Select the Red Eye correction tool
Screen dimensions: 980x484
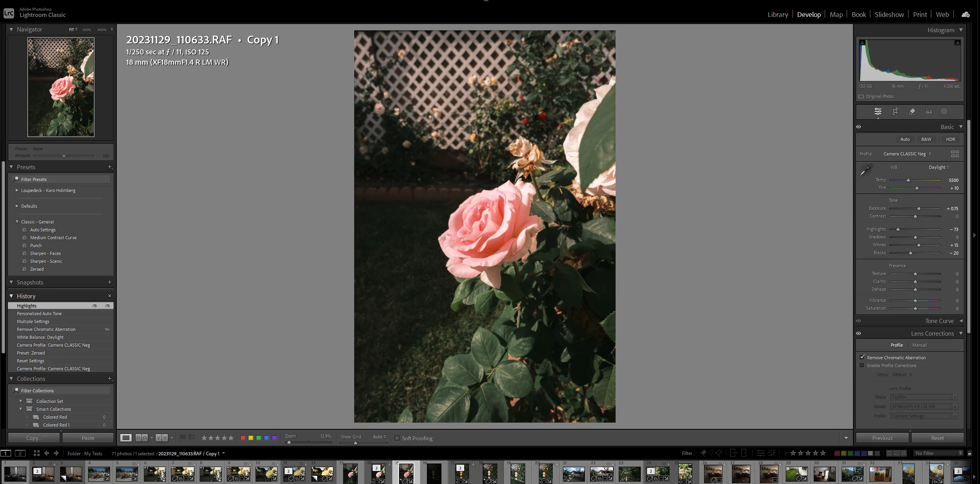tap(929, 111)
